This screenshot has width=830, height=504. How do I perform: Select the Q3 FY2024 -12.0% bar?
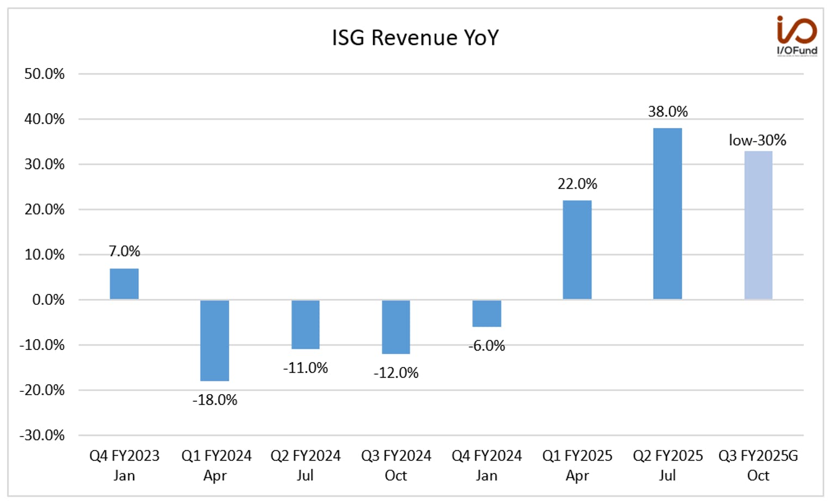396,327
